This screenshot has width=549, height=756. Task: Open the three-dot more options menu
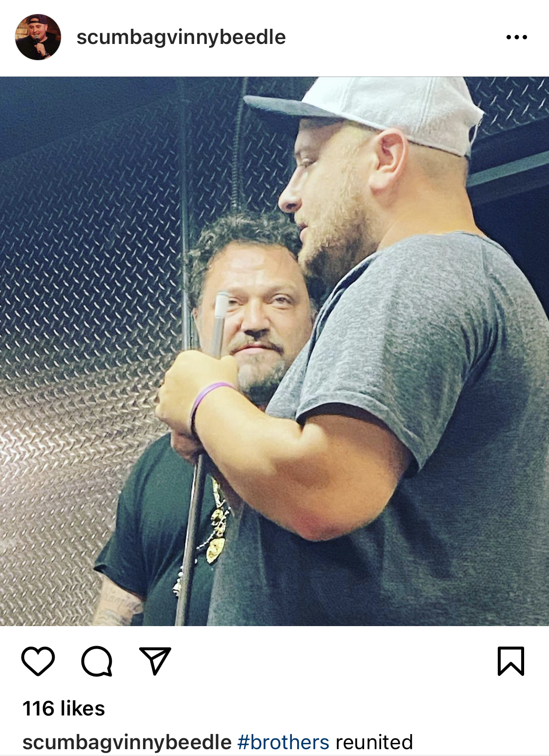pos(517,37)
